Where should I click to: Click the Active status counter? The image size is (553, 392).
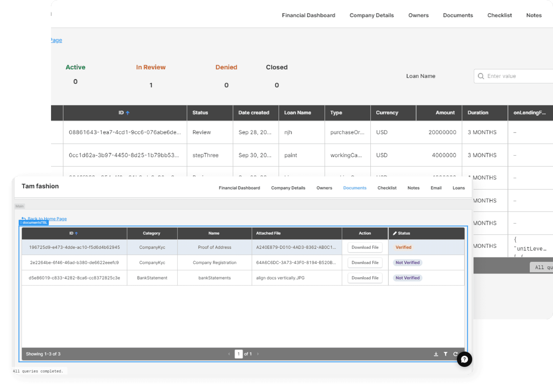coord(75,74)
